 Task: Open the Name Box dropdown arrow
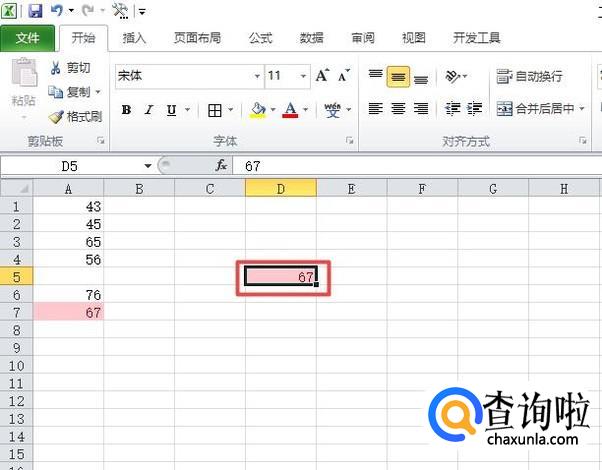148,166
